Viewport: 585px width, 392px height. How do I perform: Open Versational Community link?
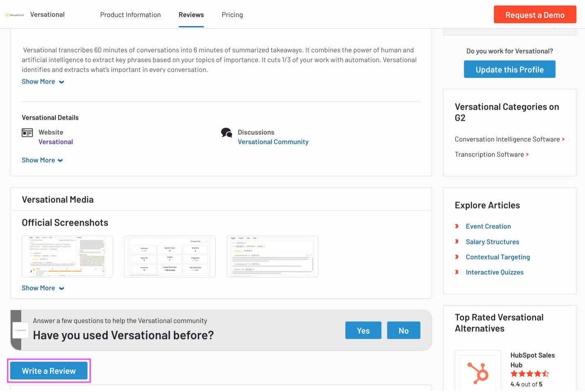[273, 142]
